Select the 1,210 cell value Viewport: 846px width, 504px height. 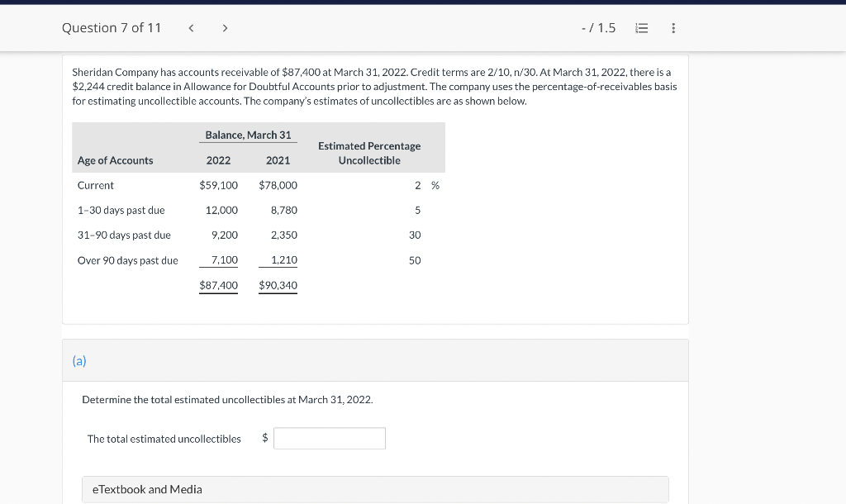click(284, 260)
